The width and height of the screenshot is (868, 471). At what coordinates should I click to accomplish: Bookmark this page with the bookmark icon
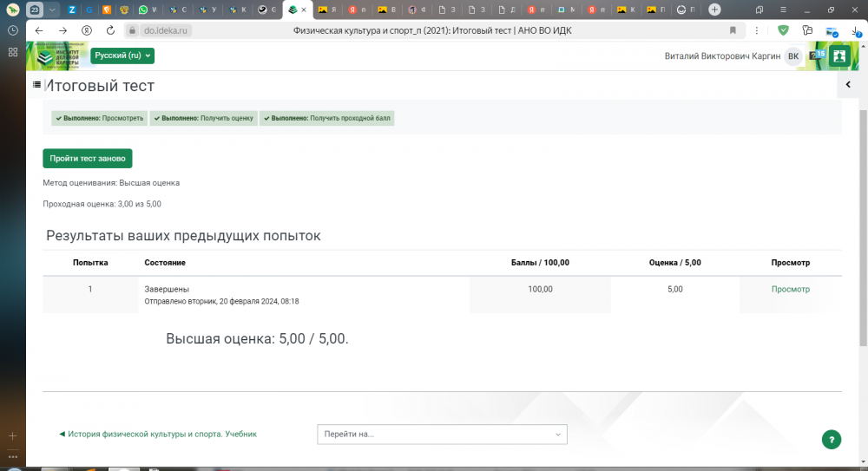pos(733,30)
